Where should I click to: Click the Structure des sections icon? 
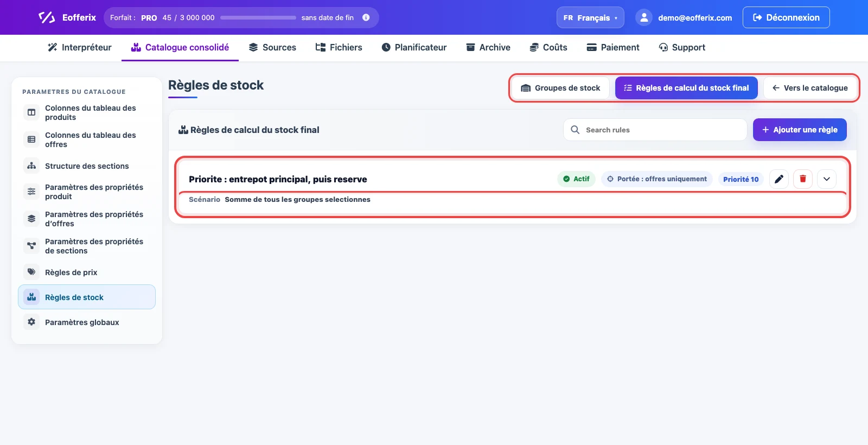pos(31,166)
